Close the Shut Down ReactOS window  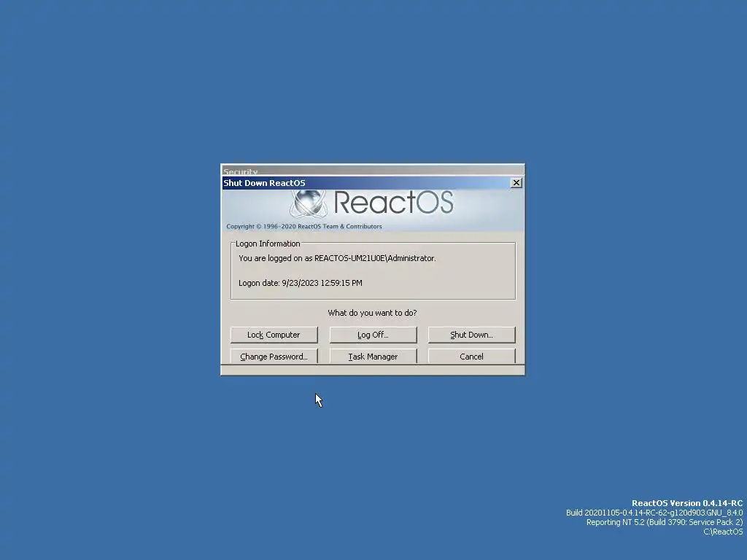point(516,183)
